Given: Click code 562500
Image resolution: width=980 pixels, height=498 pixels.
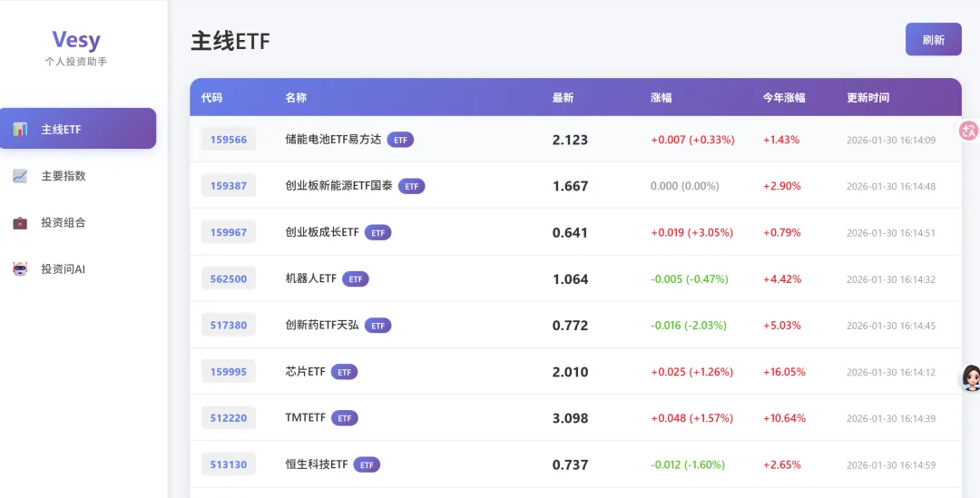Looking at the screenshot, I should point(228,278).
